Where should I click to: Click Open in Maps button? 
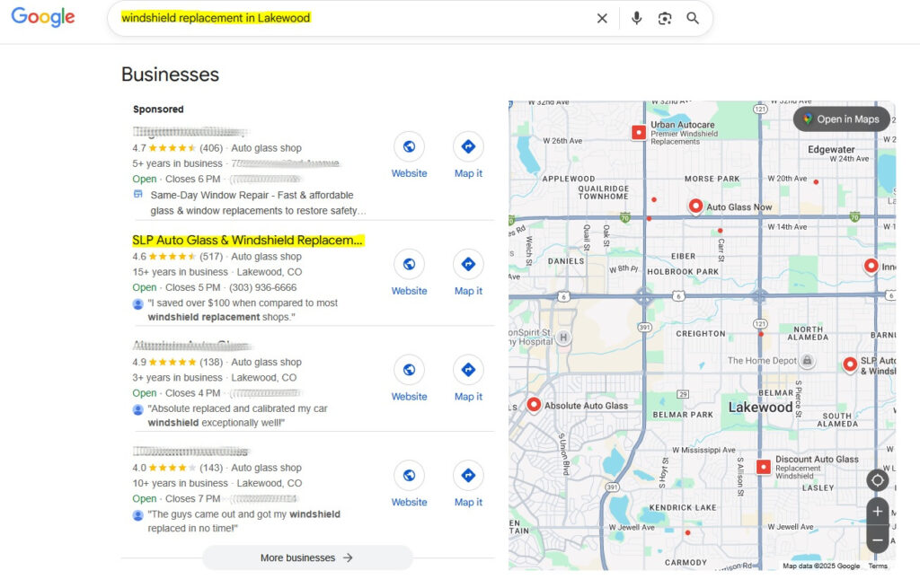coord(841,119)
